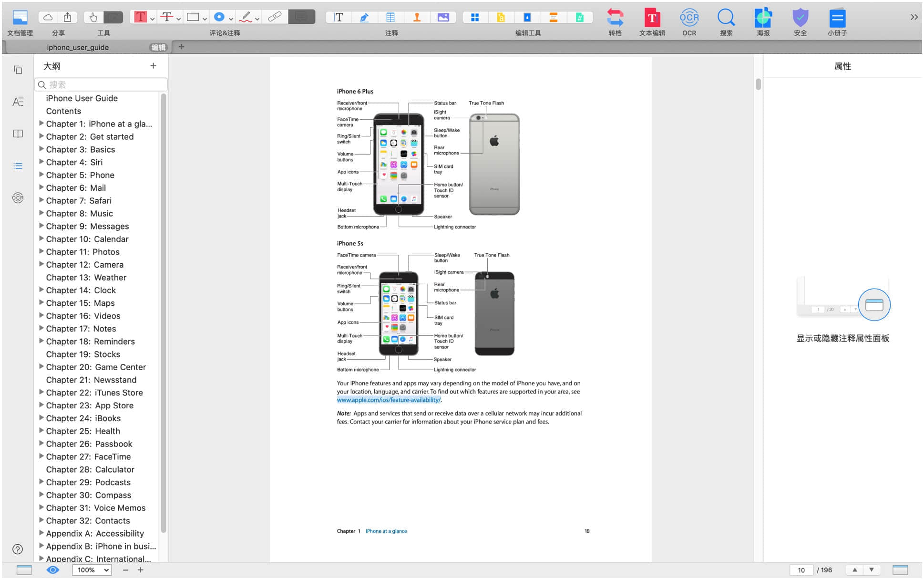Expand Chapter 22: iTunes Store item

(x=41, y=392)
